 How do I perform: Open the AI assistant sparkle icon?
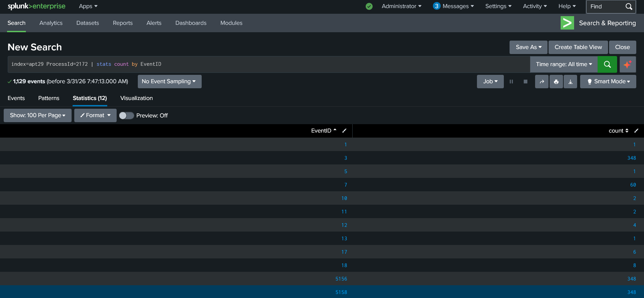(x=627, y=64)
